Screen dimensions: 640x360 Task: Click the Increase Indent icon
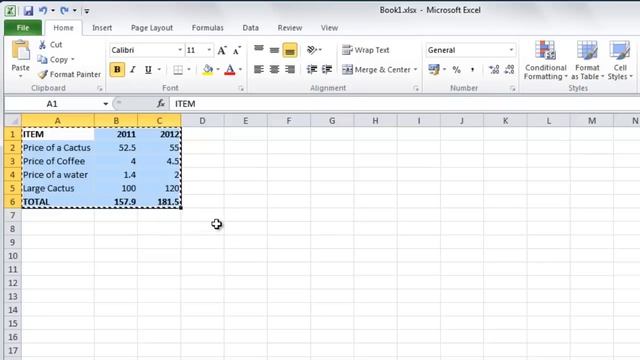pyautogui.click(x=327, y=69)
